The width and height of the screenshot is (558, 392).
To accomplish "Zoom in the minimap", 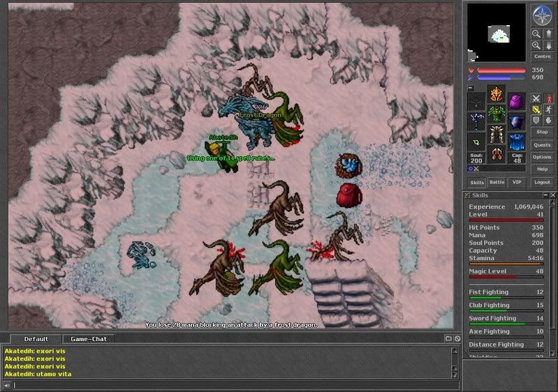I will point(536,45).
